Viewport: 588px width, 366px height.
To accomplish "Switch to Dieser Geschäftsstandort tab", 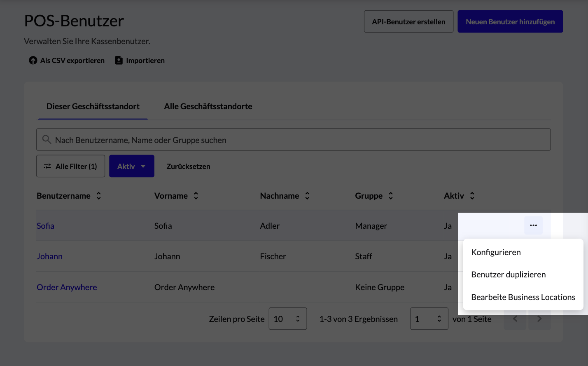I will click(x=93, y=106).
